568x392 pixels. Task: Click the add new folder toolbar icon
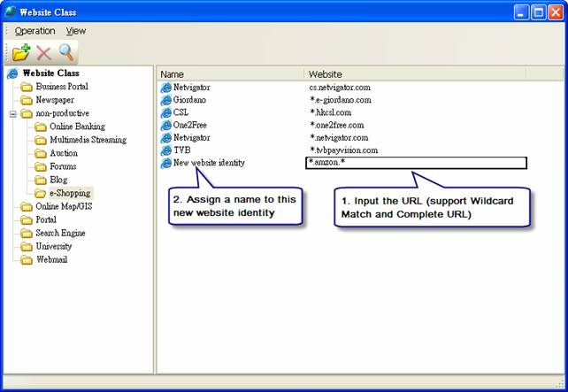pos(21,52)
